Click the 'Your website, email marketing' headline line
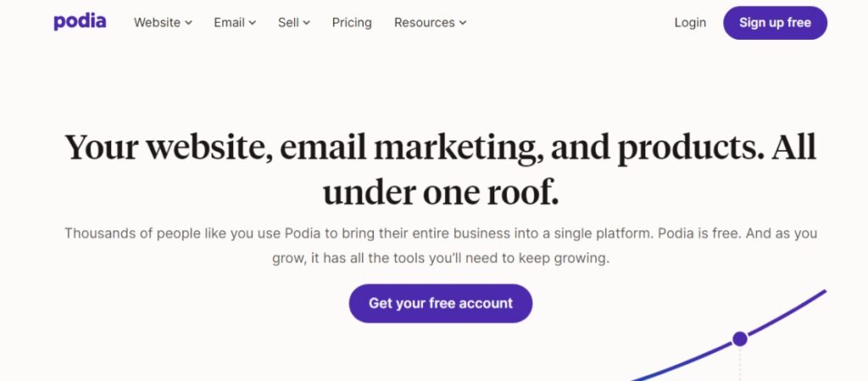The height and width of the screenshot is (381, 868). point(441,148)
